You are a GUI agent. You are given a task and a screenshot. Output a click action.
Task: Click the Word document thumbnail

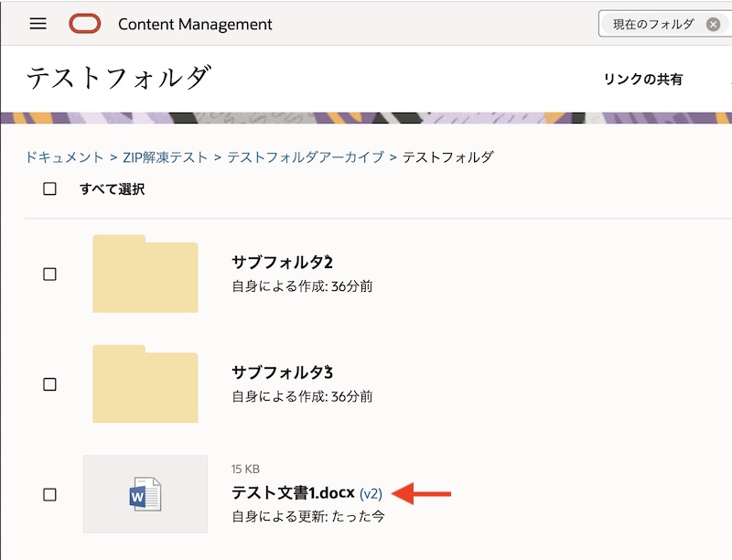pyautogui.click(x=145, y=494)
